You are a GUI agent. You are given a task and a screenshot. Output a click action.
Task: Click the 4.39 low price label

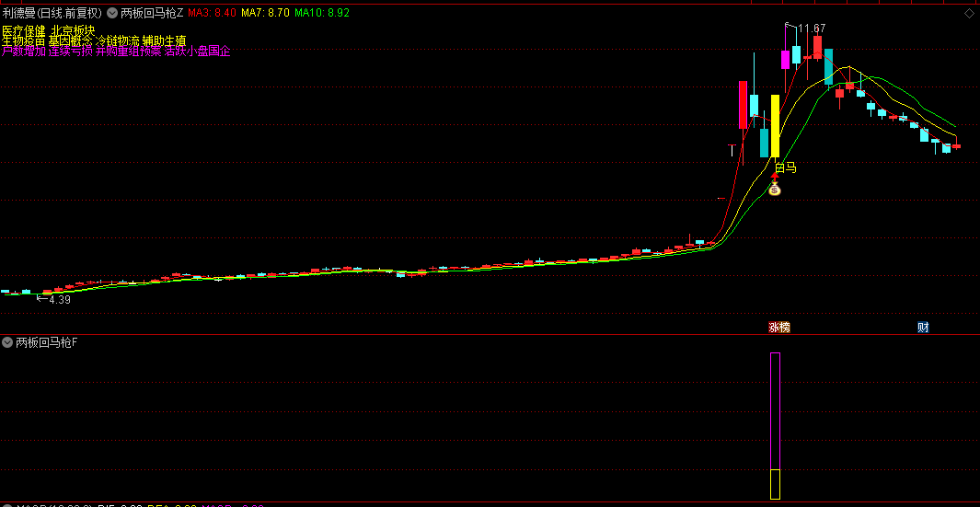click(60, 299)
